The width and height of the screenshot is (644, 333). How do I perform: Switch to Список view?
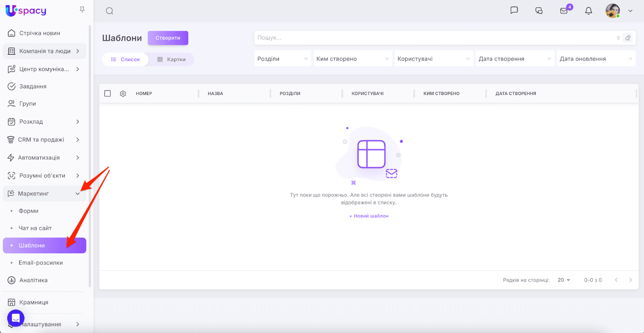[x=126, y=59]
